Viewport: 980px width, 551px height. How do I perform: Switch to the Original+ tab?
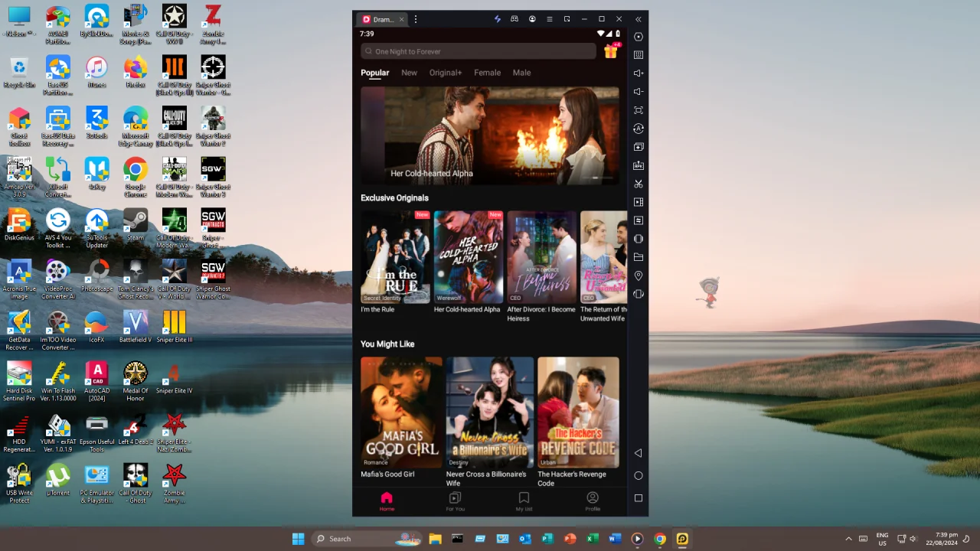(445, 73)
